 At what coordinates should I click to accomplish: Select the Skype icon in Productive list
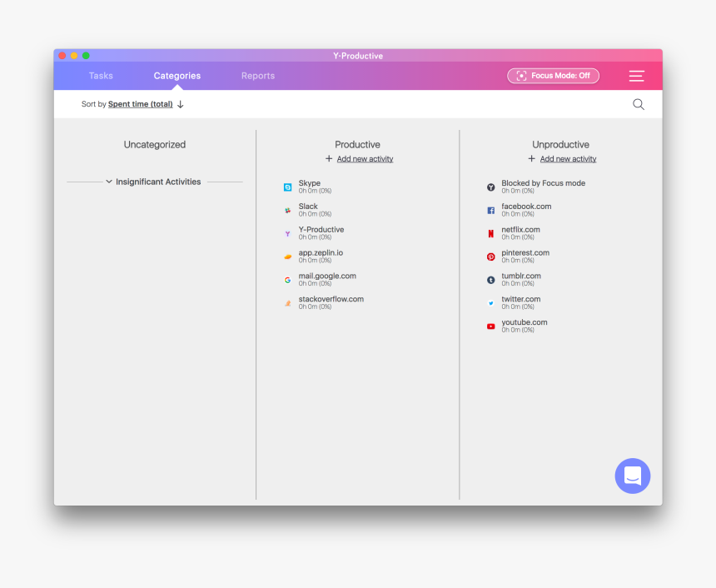pos(287,187)
